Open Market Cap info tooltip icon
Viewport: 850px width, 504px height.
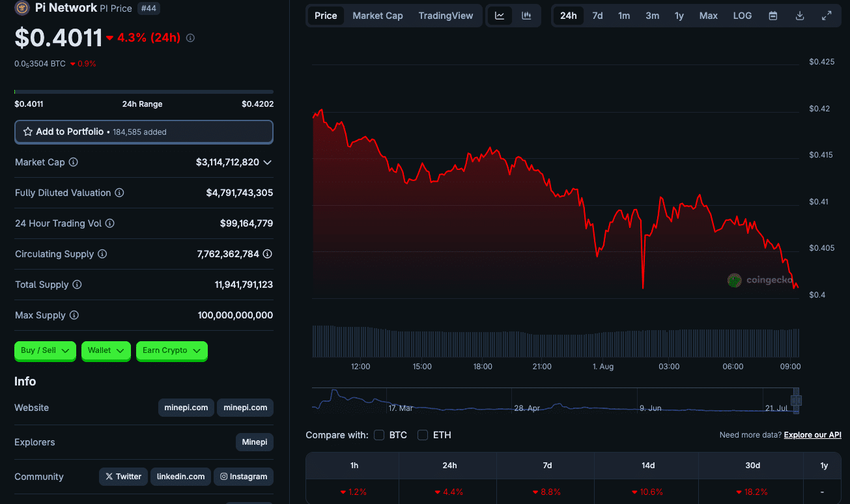point(74,162)
